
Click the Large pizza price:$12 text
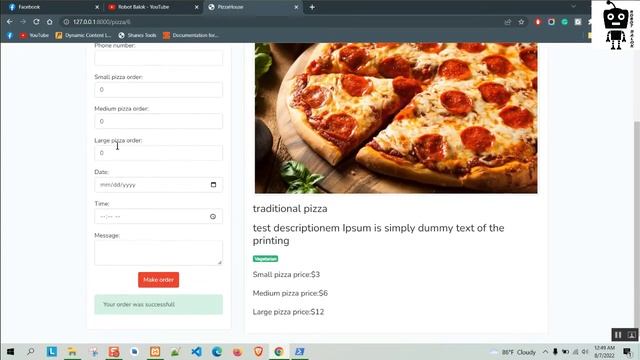[x=288, y=312]
